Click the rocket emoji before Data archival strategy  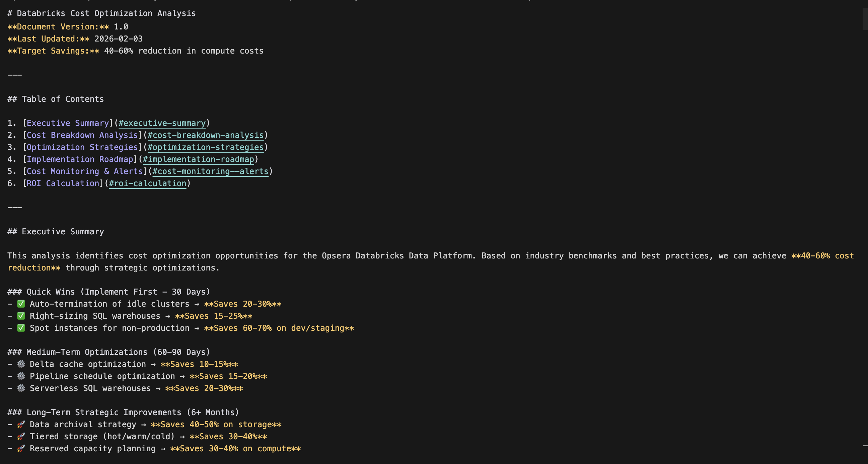(x=21, y=424)
